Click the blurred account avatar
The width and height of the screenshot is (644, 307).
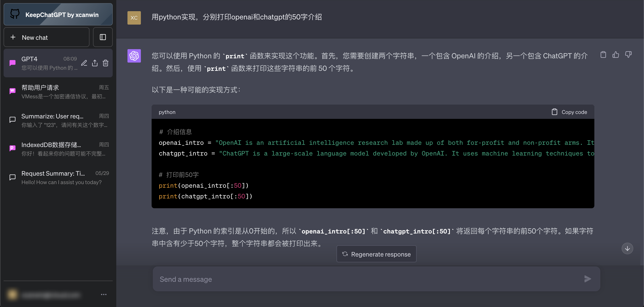tap(13, 294)
